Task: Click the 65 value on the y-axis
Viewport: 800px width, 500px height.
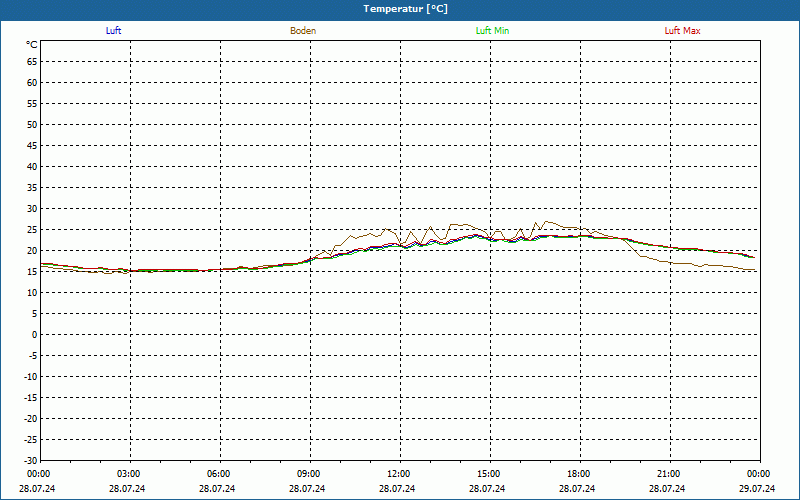Action: [32, 62]
